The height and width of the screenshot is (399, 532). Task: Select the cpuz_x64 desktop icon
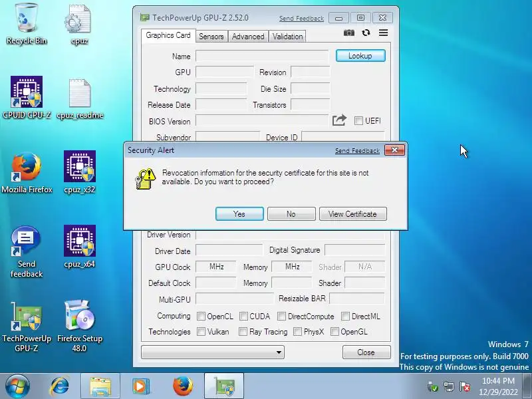click(79, 246)
